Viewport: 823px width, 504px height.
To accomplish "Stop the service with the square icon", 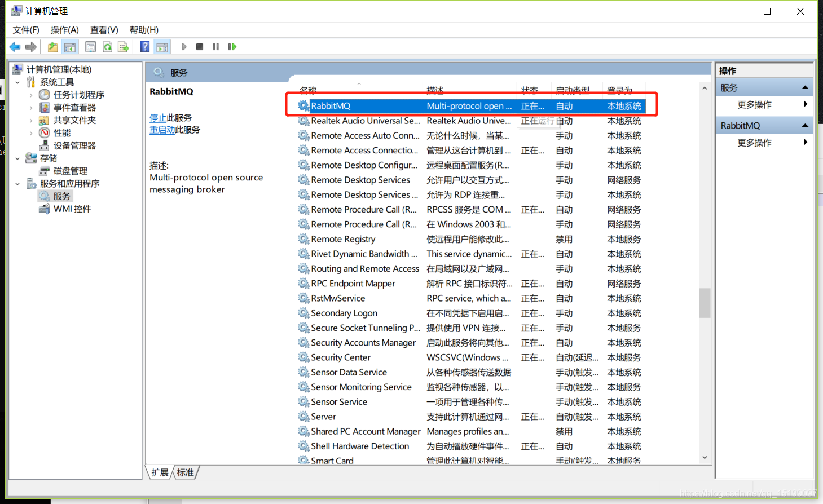I will (200, 47).
